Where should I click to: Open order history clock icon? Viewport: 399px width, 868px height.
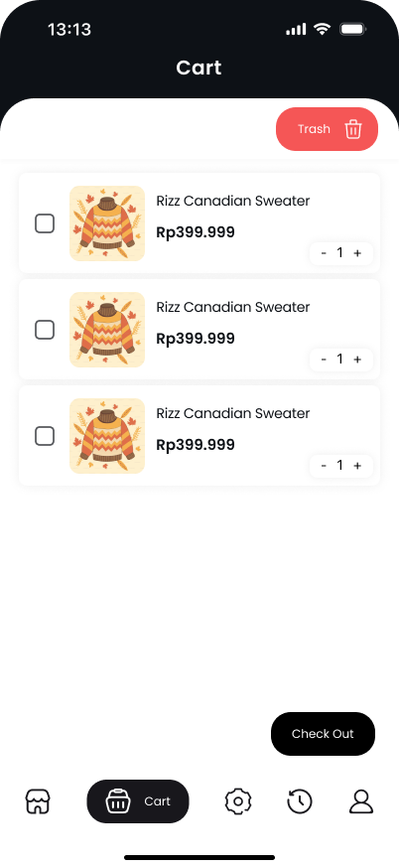point(300,801)
